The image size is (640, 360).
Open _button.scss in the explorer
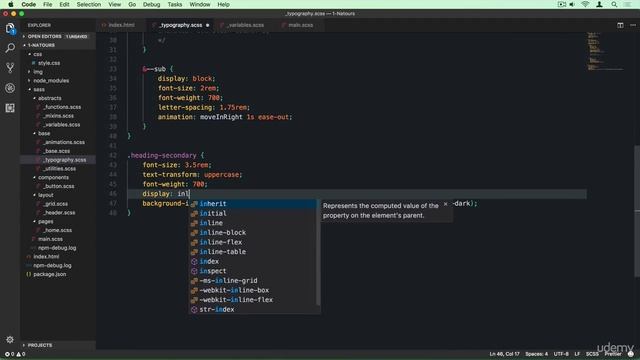point(59,186)
